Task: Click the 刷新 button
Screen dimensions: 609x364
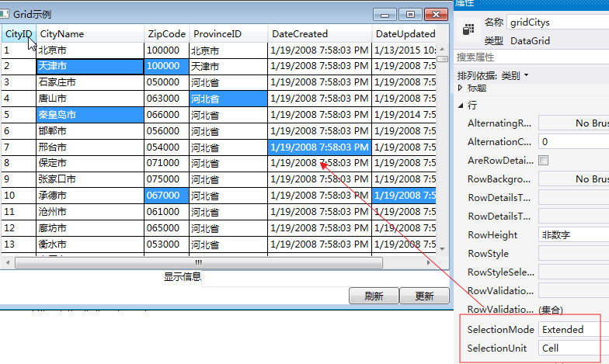Action: point(374,296)
